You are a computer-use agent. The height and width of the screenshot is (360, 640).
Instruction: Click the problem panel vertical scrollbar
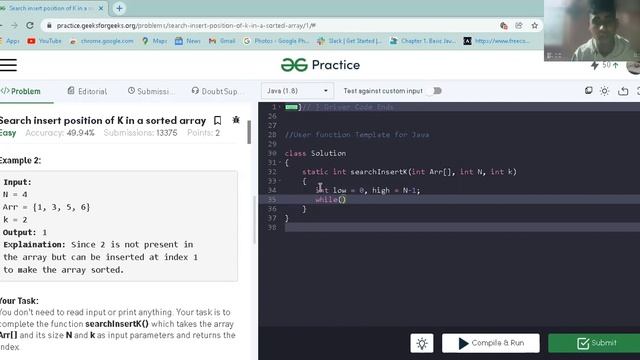pyautogui.click(x=249, y=132)
